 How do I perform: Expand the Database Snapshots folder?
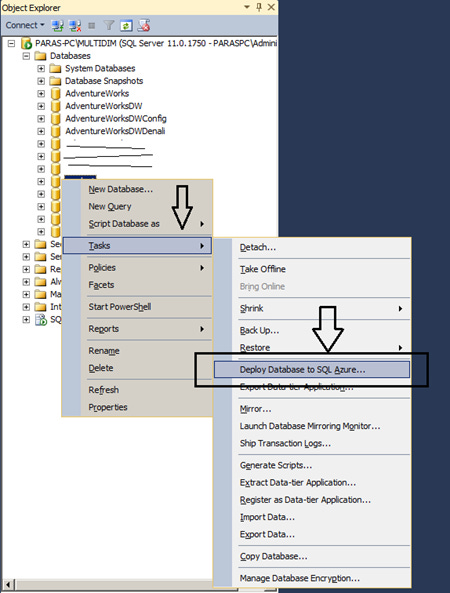(41, 81)
